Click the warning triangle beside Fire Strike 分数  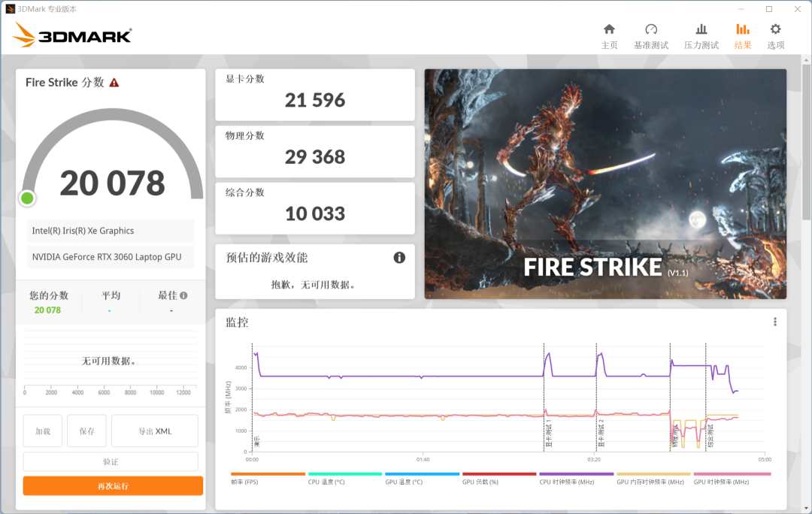pyautogui.click(x=114, y=83)
